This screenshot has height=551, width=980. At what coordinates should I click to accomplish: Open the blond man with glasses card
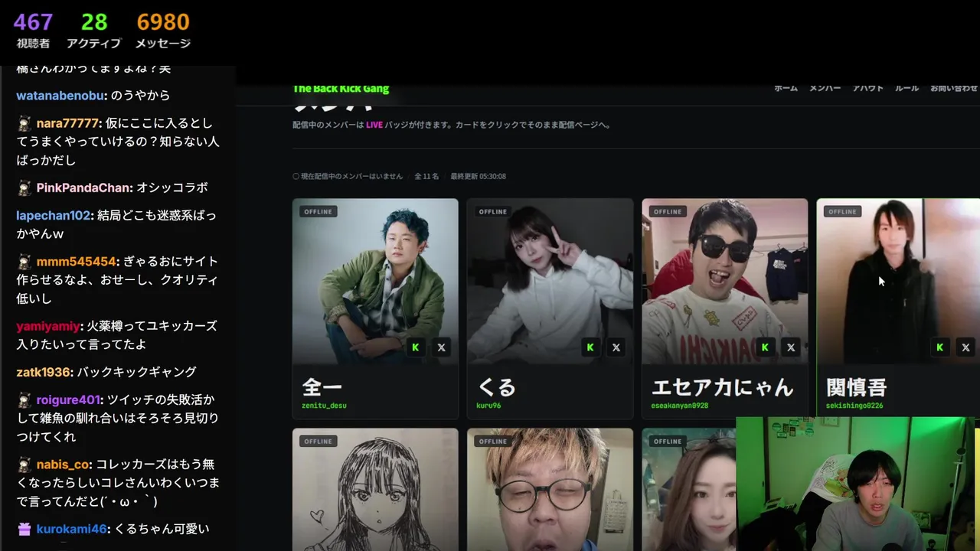[x=550, y=490]
